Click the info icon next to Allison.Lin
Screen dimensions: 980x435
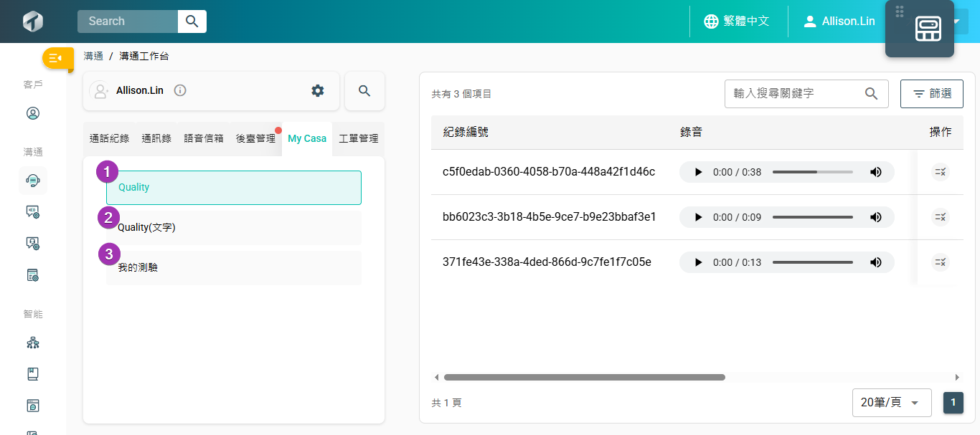(180, 90)
